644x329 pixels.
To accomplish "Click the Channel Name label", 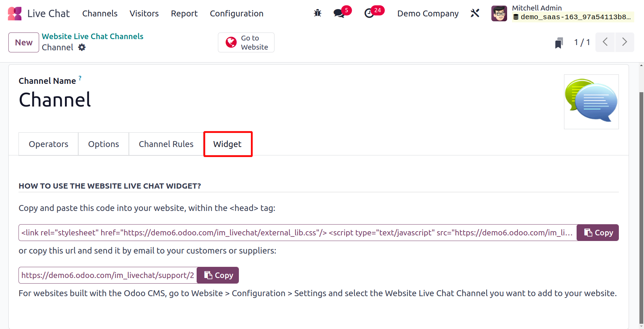I will click(47, 81).
